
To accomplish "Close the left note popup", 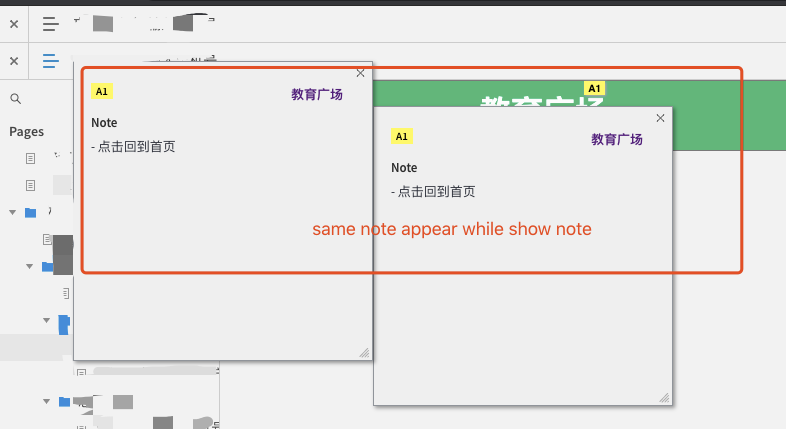I will (361, 73).
